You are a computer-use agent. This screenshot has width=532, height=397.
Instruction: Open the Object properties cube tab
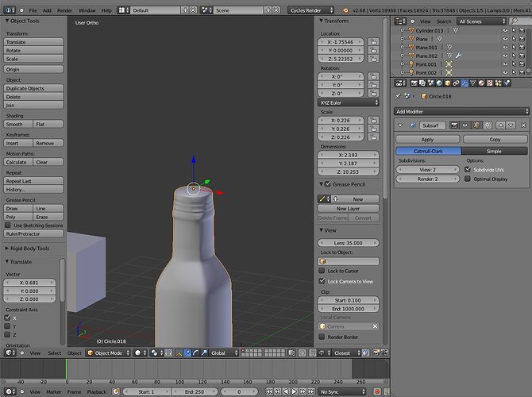pyautogui.click(x=448, y=83)
